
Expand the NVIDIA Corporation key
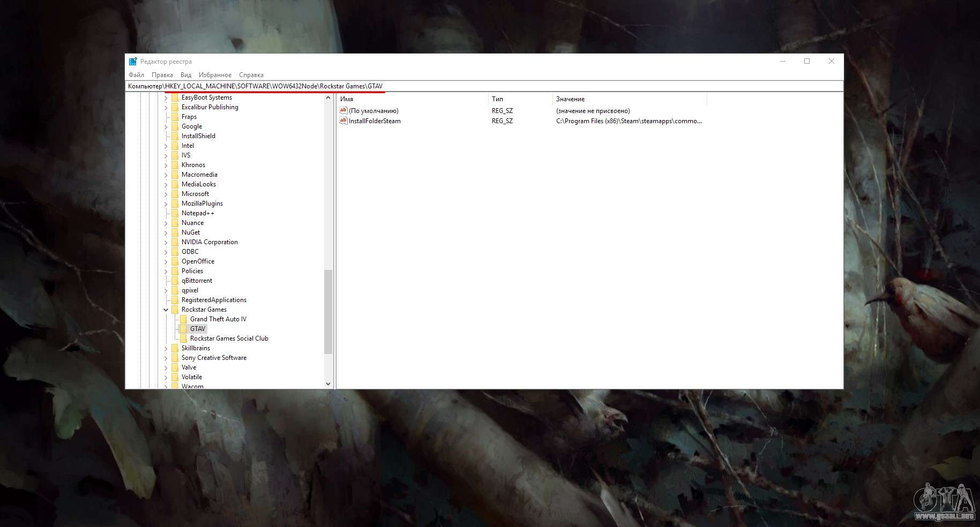point(166,242)
